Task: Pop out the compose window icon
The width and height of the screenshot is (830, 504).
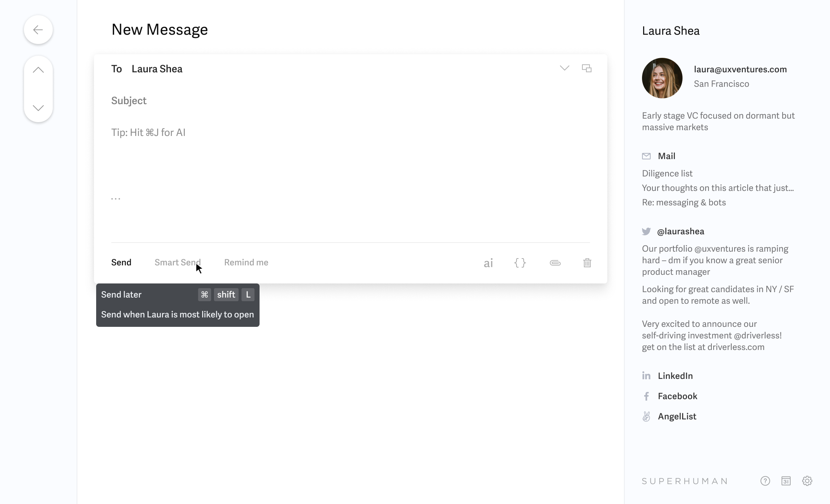Action: click(586, 68)
